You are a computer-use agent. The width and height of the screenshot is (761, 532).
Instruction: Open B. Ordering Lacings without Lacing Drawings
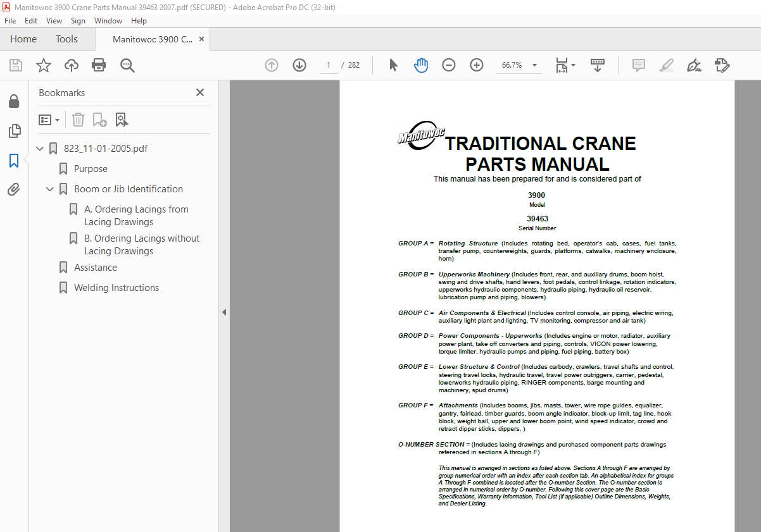pos(142,245)
